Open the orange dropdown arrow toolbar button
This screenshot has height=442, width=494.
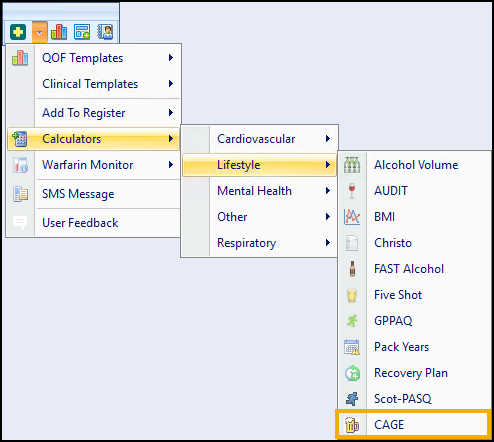click(40, 32)
